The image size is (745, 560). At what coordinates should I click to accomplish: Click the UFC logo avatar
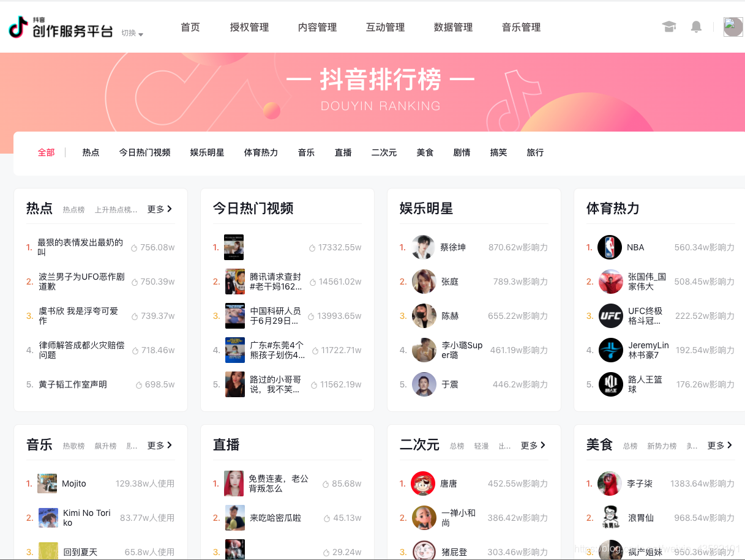(x=611, y=316)
